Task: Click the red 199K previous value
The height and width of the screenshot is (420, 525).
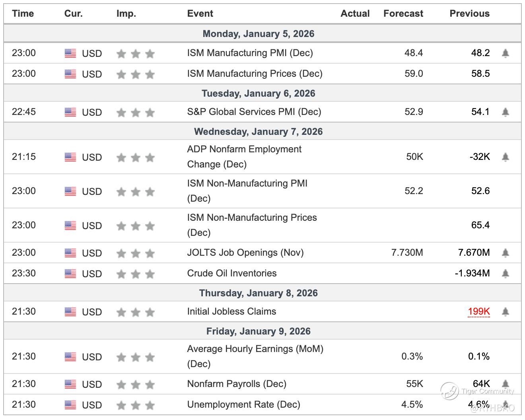Action: point(478,311)
